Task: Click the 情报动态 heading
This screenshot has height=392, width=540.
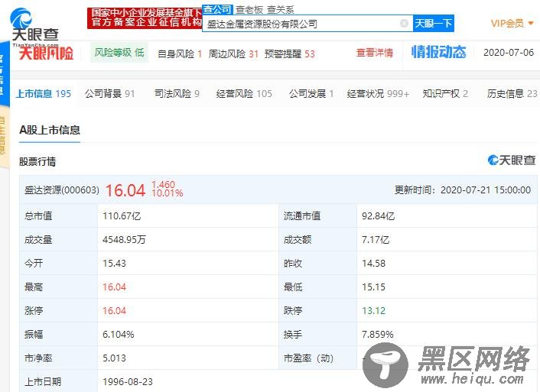Action: pos(439,52)
